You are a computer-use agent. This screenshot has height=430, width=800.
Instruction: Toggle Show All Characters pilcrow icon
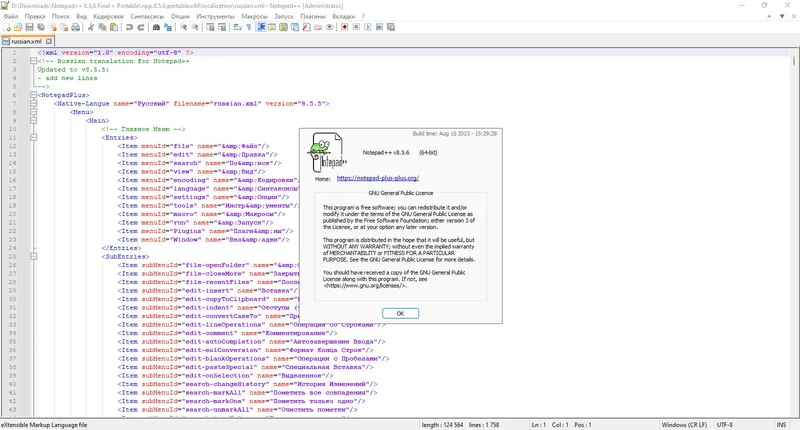point(248,27)
